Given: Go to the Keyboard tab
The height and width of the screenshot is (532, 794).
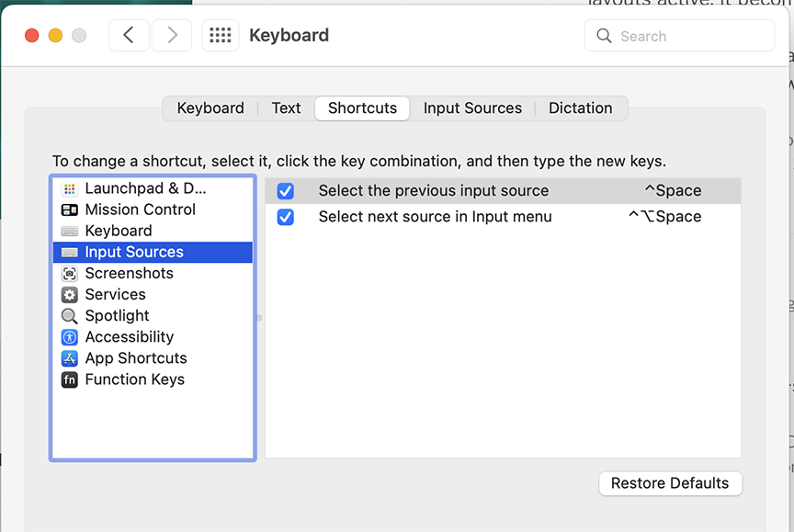Looking at the screenshot, I should click(210, 108).
